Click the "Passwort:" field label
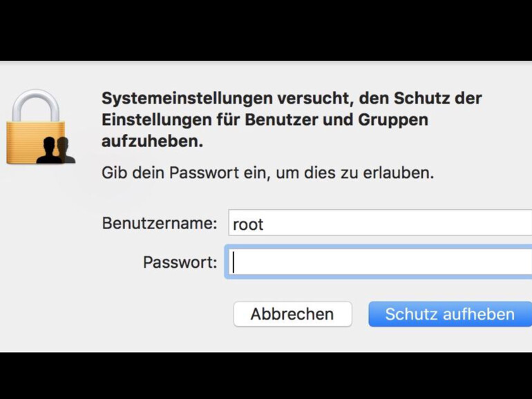 pyautogui.click(x=180, y=262)
